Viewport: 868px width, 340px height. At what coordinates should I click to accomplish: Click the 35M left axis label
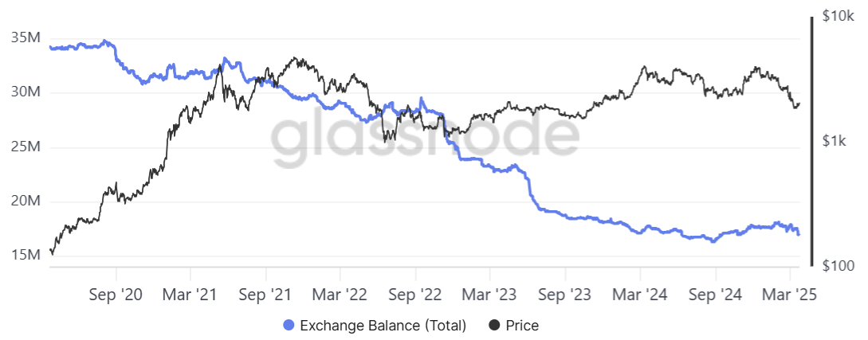point(27,37)
